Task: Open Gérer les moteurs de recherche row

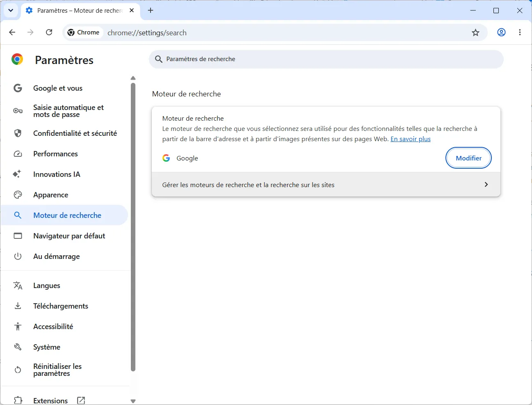Action: pyautogui.click(x=326, y=185)
